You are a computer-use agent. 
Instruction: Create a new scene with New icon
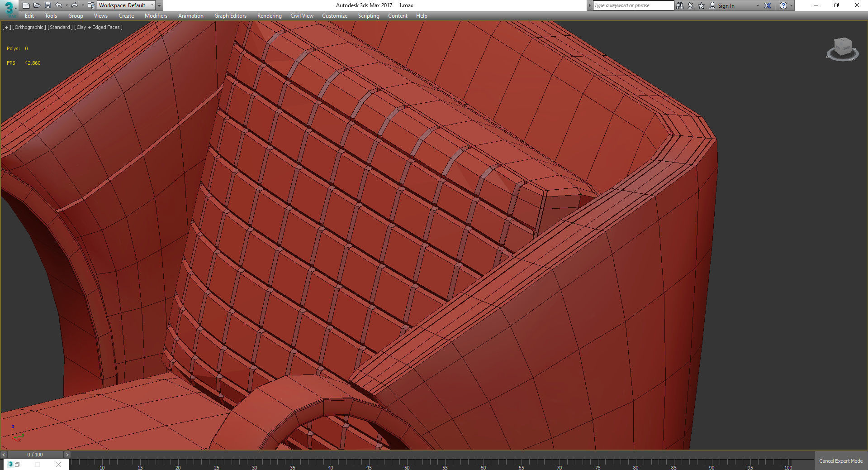point(26,5)
